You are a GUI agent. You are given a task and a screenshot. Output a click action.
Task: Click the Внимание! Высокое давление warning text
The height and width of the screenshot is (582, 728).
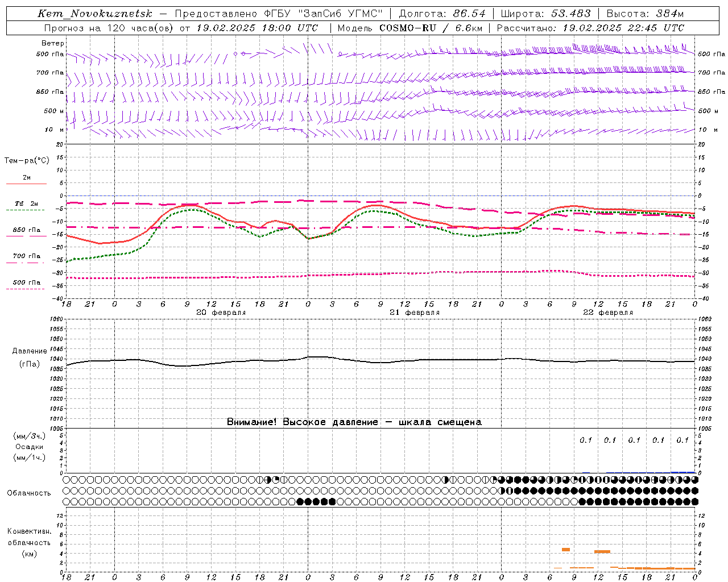[354, 422]
